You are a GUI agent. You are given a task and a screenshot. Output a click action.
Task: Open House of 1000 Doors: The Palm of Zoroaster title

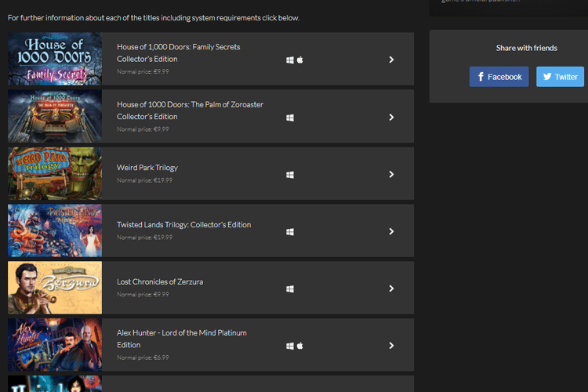tap(191, 111)
